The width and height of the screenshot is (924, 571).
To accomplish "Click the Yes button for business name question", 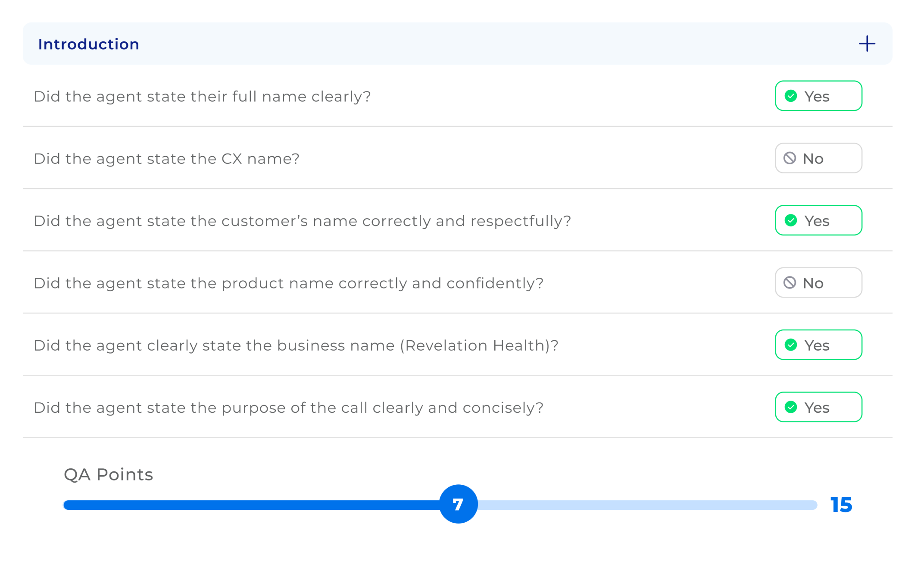I will [818, 345].
